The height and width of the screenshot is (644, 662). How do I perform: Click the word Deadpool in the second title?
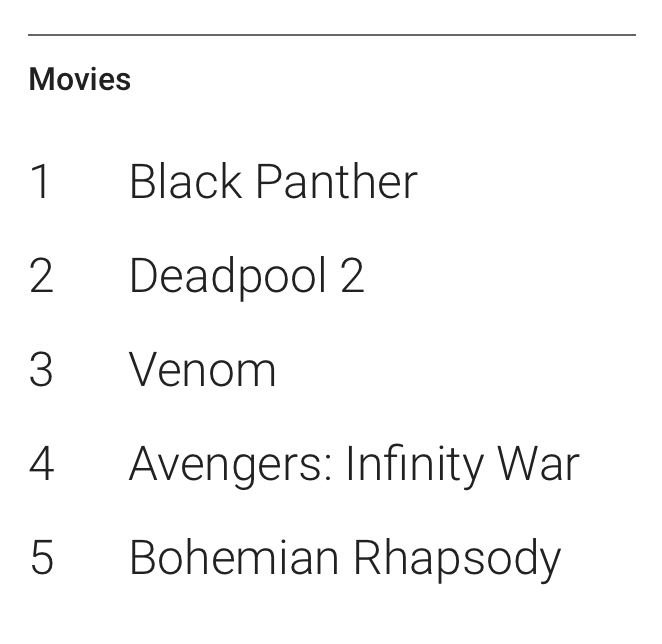(228, 277)
